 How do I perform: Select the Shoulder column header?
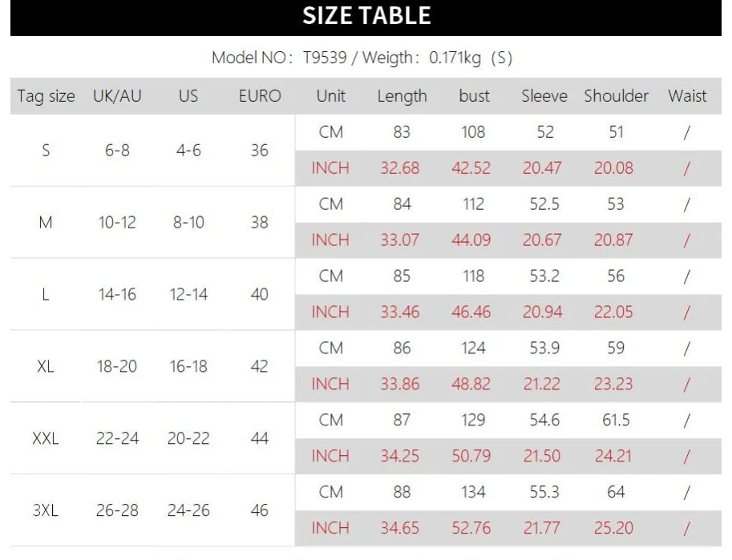click(616, 96)
